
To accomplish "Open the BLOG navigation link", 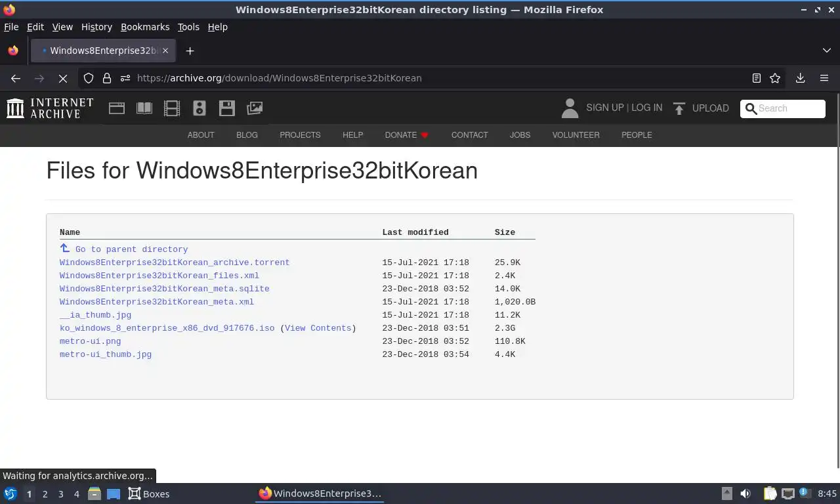I will coord(247,135).
